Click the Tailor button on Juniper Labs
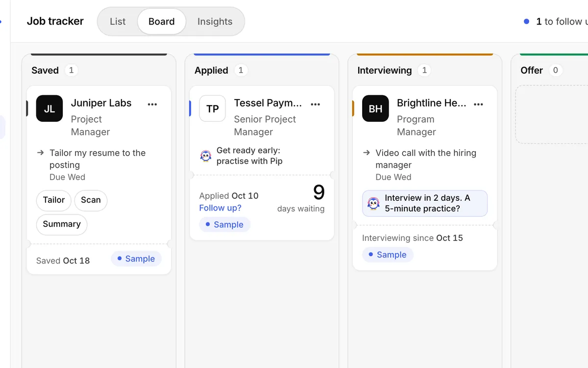The width and height of the screenshot is (588, 368). (54, 200)
